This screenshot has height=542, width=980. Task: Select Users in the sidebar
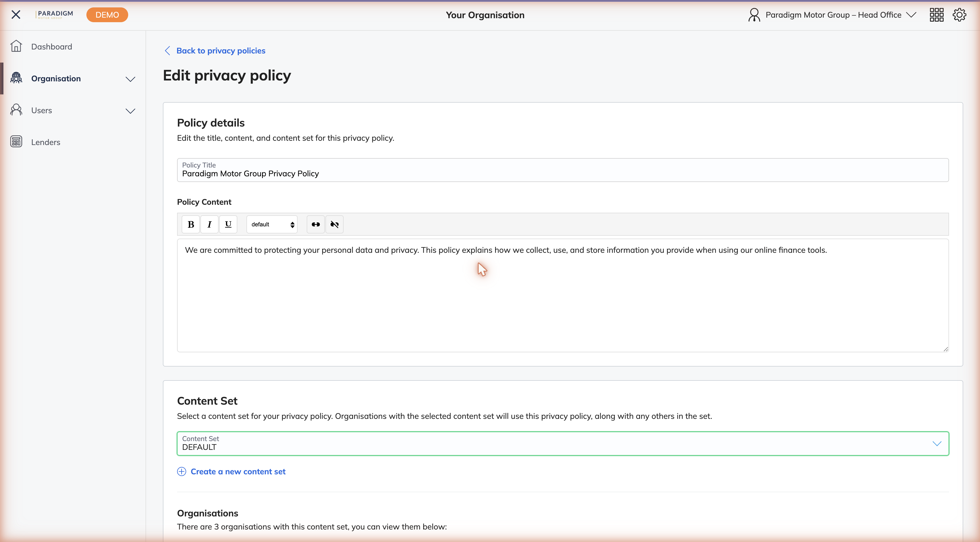41,110
